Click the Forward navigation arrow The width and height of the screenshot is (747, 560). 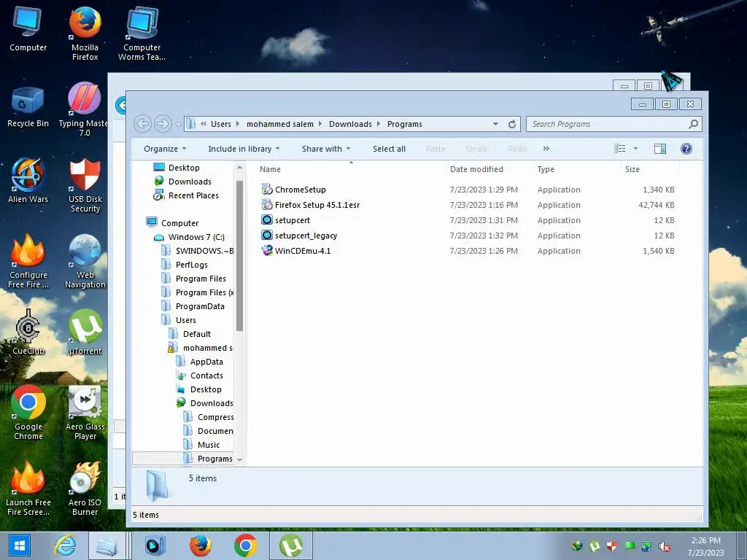(x=163, y=124)
